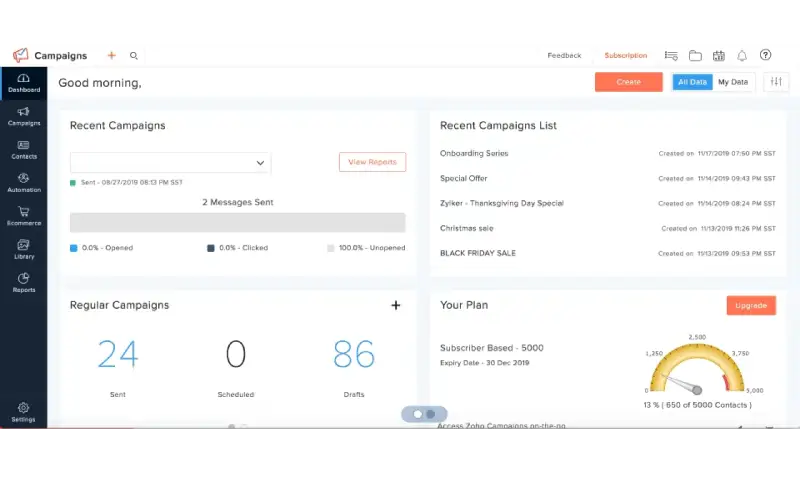This screenshot has height=500, width=800.
Task: Open the Subscription link
Action: click(626, 55)
